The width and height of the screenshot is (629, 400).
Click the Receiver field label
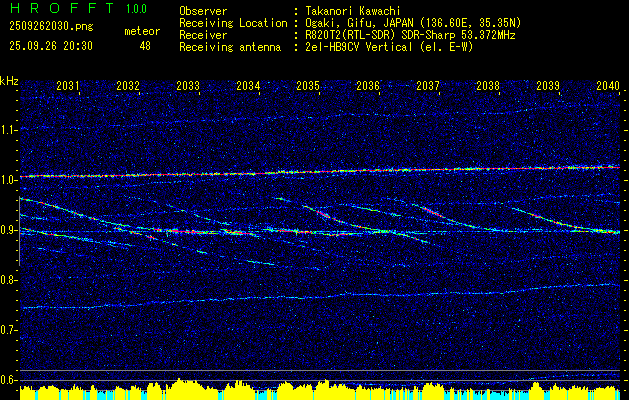(x=203, y=35)
